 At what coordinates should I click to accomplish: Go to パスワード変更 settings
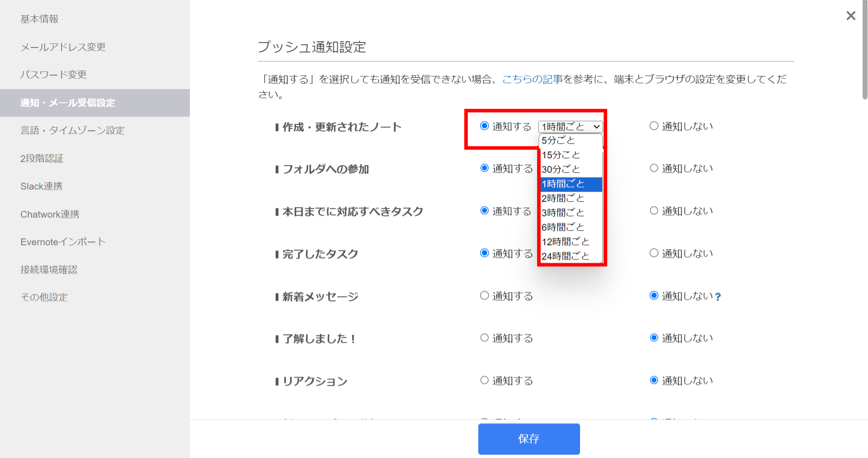(x=53, y=75)
